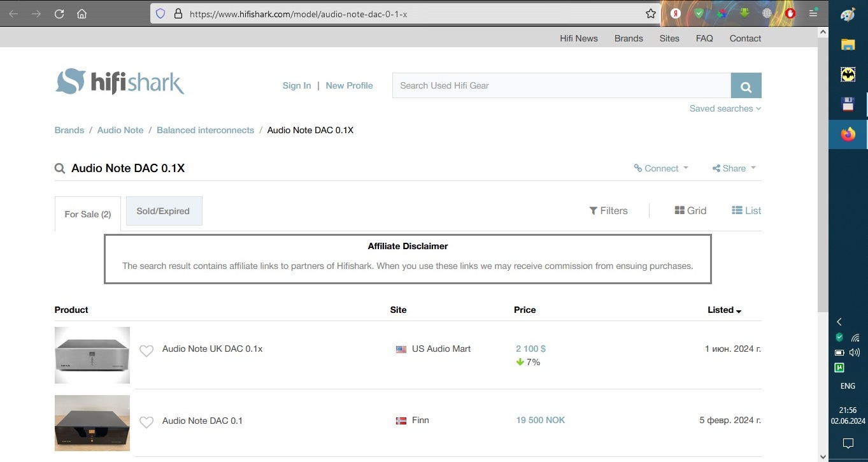The image size is (868, 462).
Task: Open the bat icon app in taskbar
Action: pos(848,75)
